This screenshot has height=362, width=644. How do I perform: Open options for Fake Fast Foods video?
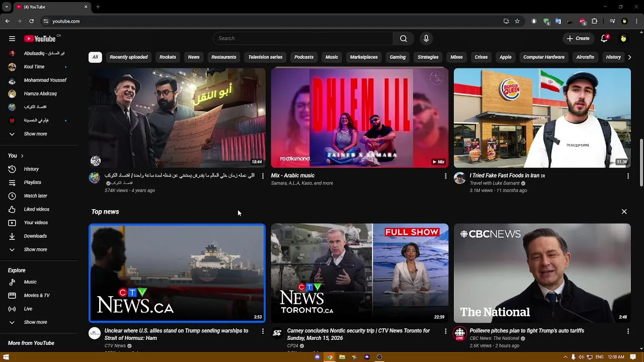pyautogui.click(x=628, y=176)
